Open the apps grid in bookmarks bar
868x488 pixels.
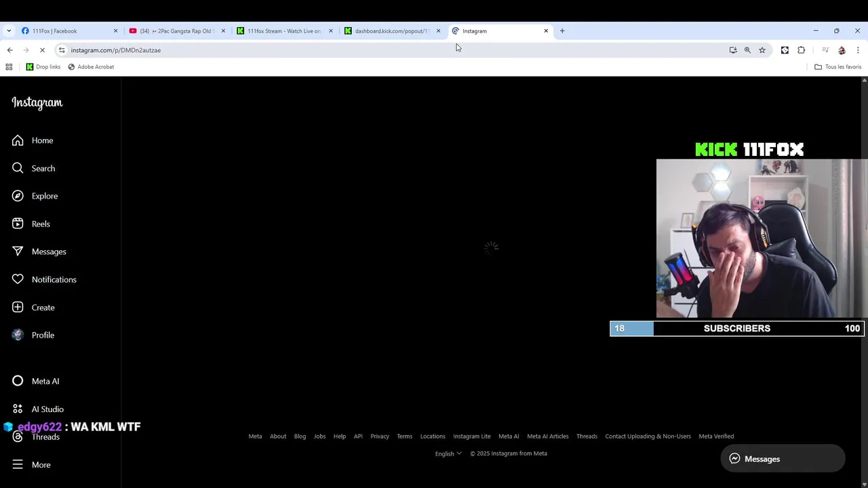click(x=9, y=67)
